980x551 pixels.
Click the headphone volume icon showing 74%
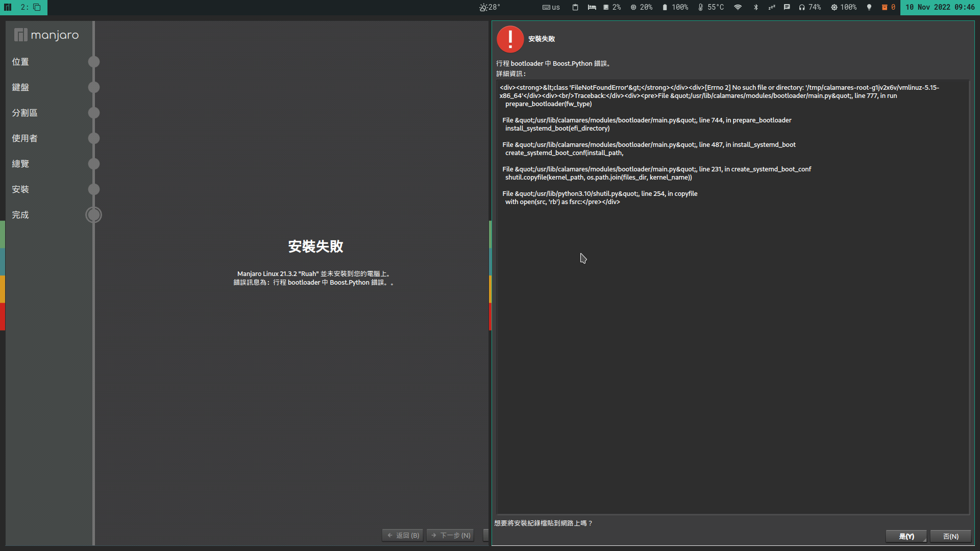[x=810, y=7]
